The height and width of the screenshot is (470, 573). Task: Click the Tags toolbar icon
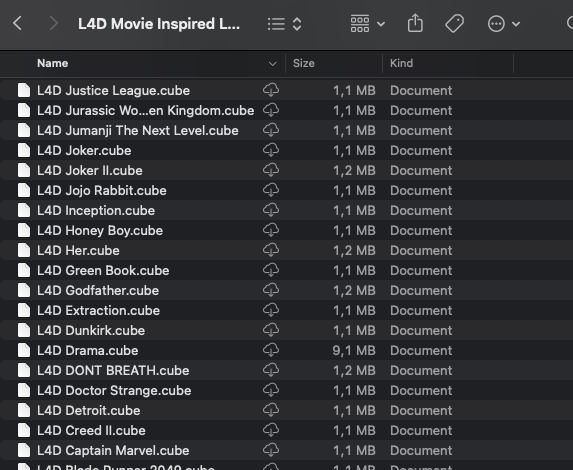coord(455,24)
